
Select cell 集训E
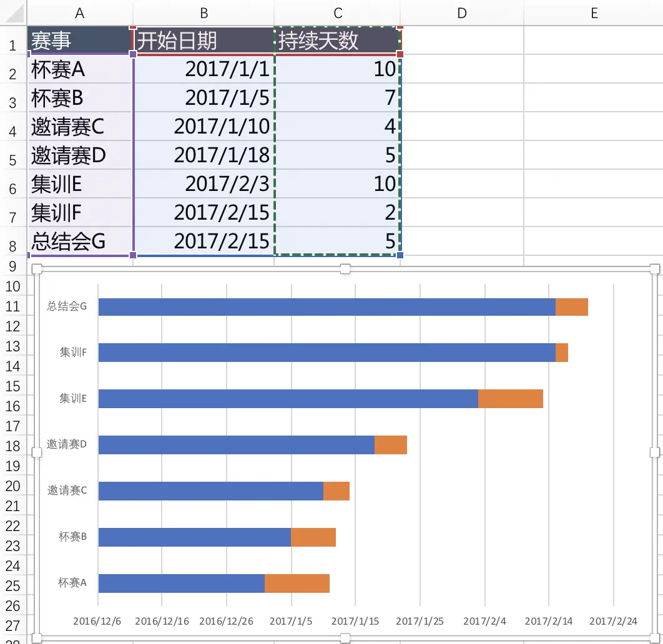coord(80,184)
